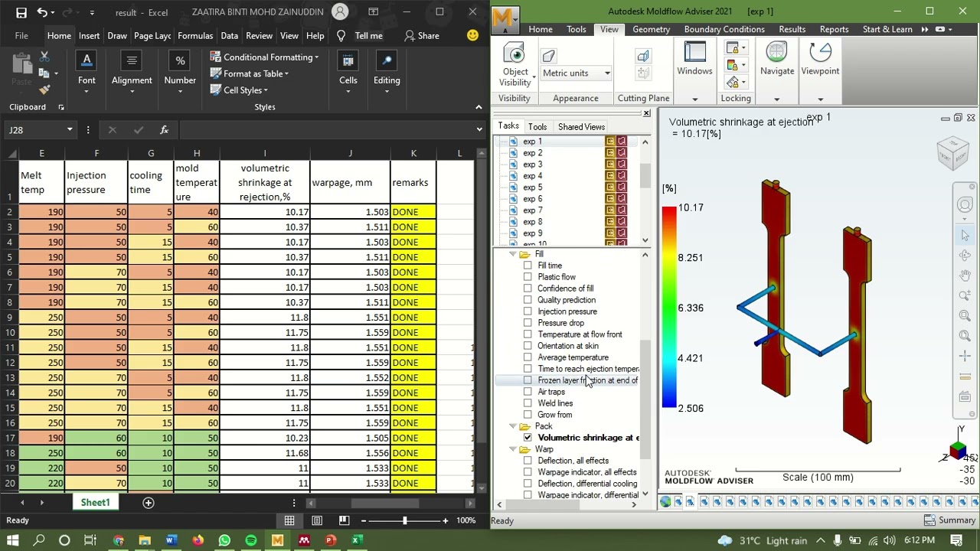The width and height of the screenshot is (980, 551).
Task: Save the Excel workbook
Action: [x=21, y=12]
